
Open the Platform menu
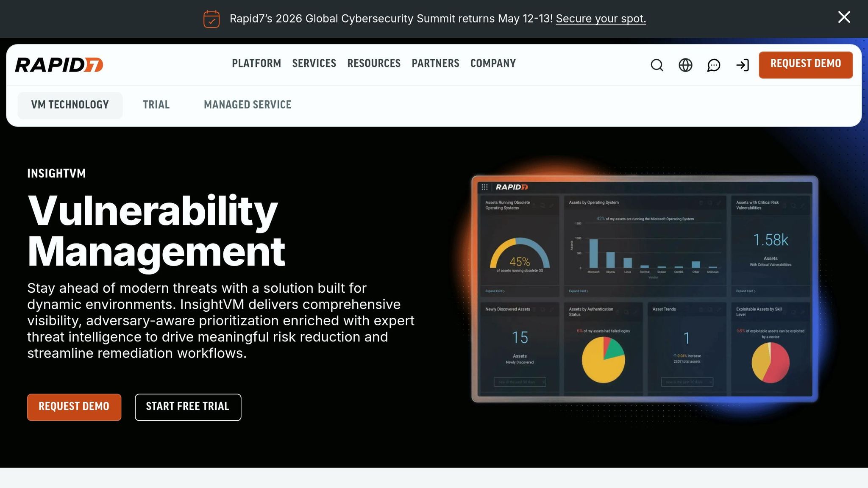(x=256, y=64)
